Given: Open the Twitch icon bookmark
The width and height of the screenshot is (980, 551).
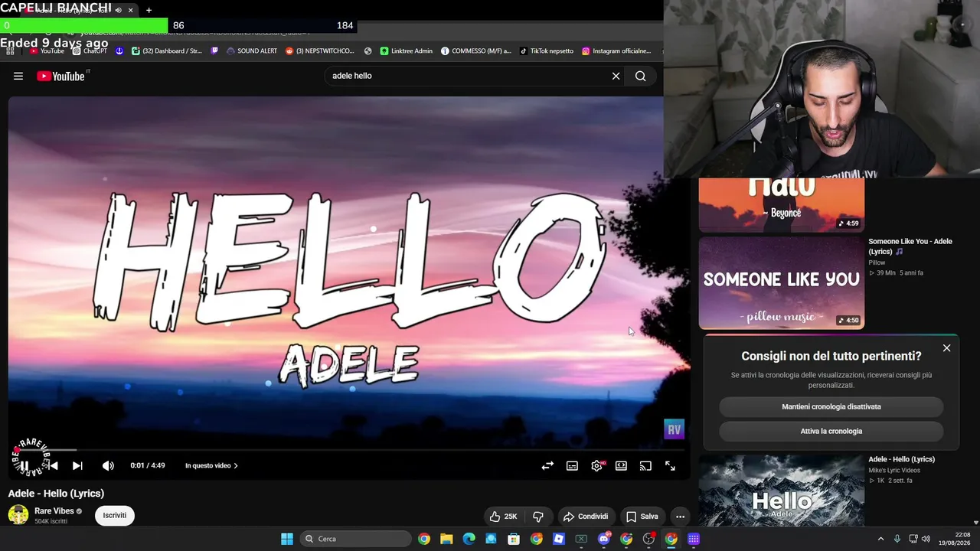Looking at the screenshot, I should (214, 51).
